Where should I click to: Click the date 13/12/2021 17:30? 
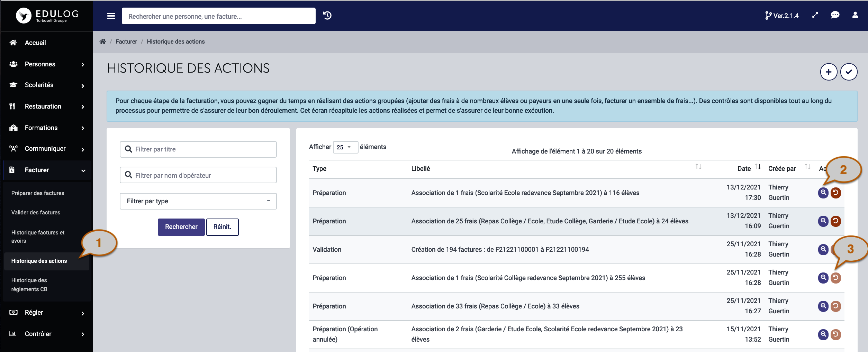(743, 193)
